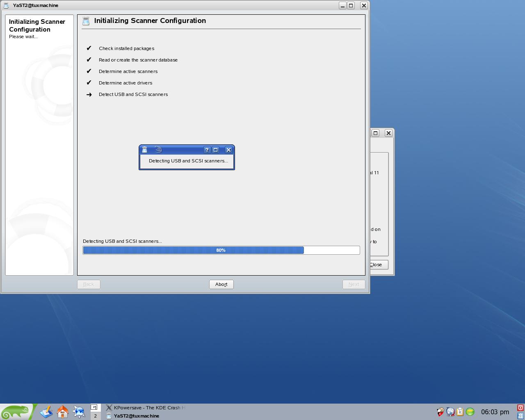Click the disabled Back button
Screen dimensions: 525x420
89,284
